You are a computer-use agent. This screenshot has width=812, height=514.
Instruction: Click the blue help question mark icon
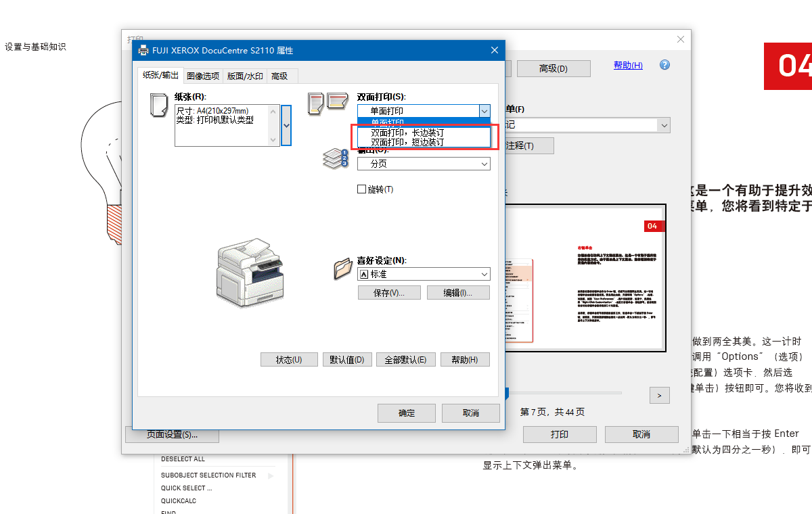coord(664,64)
